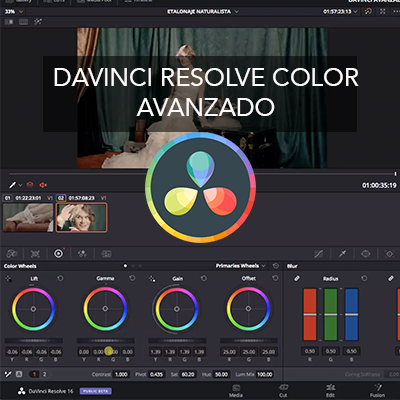Adjust the Offset color wheel center
400x400 pixels.
click(248, 309)
